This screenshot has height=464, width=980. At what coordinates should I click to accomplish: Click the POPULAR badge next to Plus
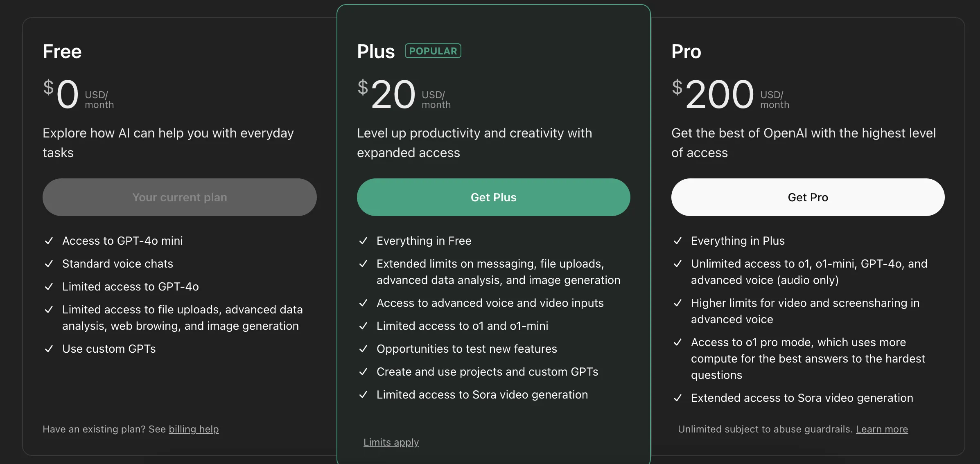click(433, 51)
